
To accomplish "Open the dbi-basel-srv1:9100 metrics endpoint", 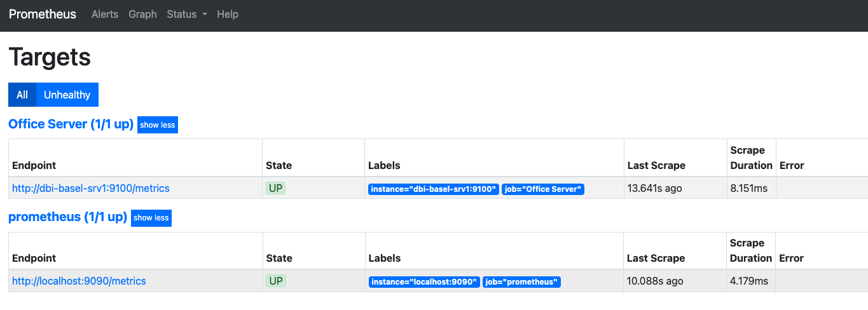I will pos(91,188).
